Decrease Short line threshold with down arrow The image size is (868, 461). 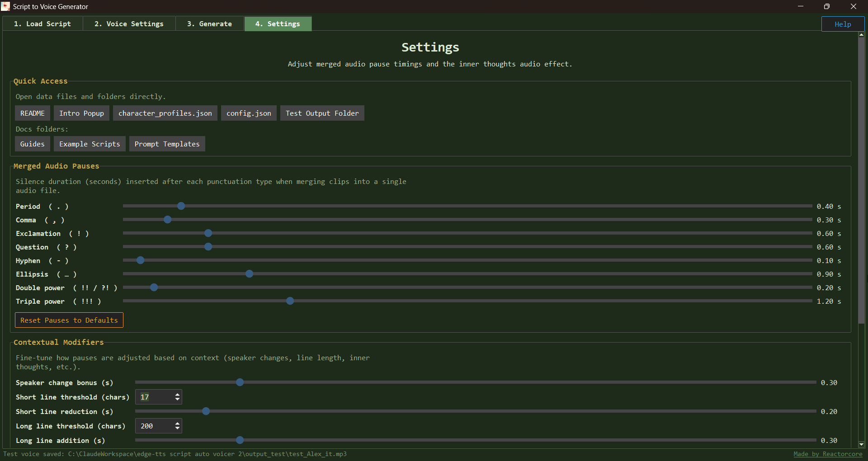(x=177, y=400)
